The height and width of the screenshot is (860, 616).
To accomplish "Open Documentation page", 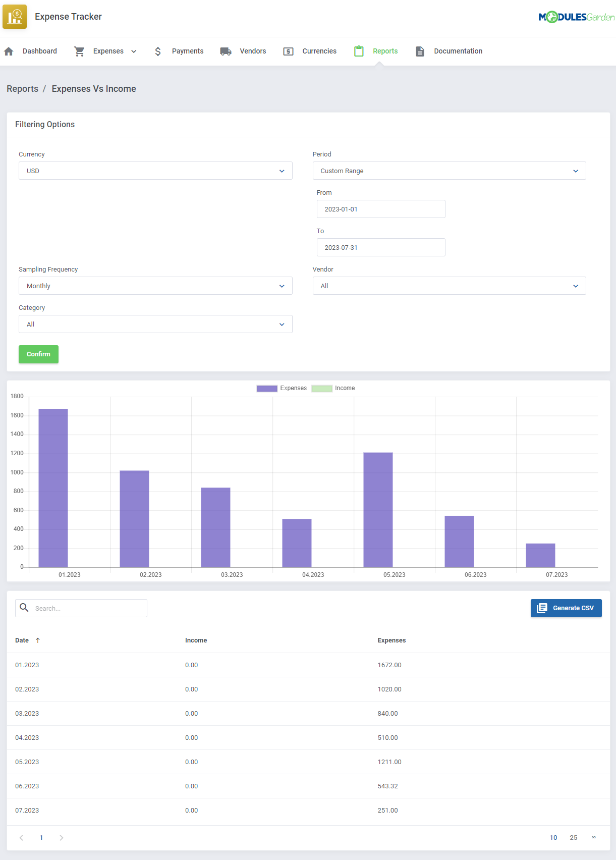I will click(458, 51).
